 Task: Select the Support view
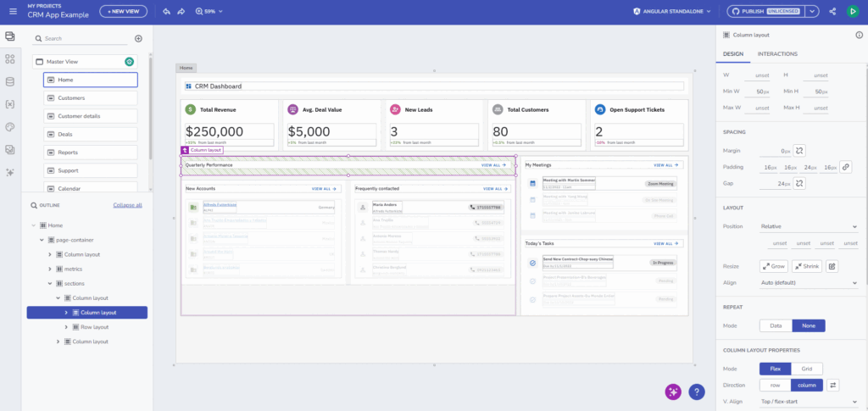coord(90,170)
